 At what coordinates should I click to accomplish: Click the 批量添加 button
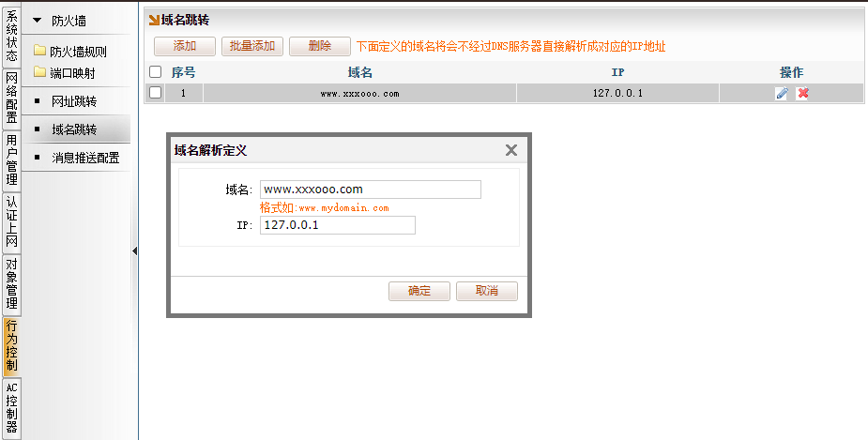coord(251,46)
